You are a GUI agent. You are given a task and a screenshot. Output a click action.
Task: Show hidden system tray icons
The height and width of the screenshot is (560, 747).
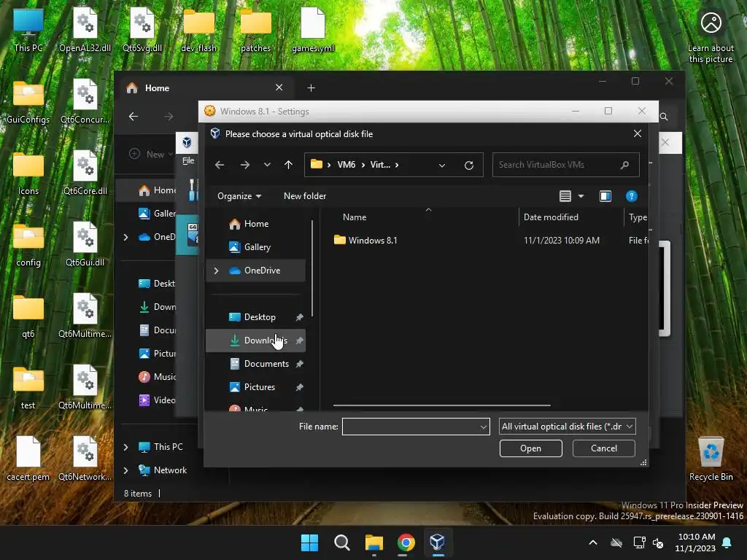click(x=593, y=542)
